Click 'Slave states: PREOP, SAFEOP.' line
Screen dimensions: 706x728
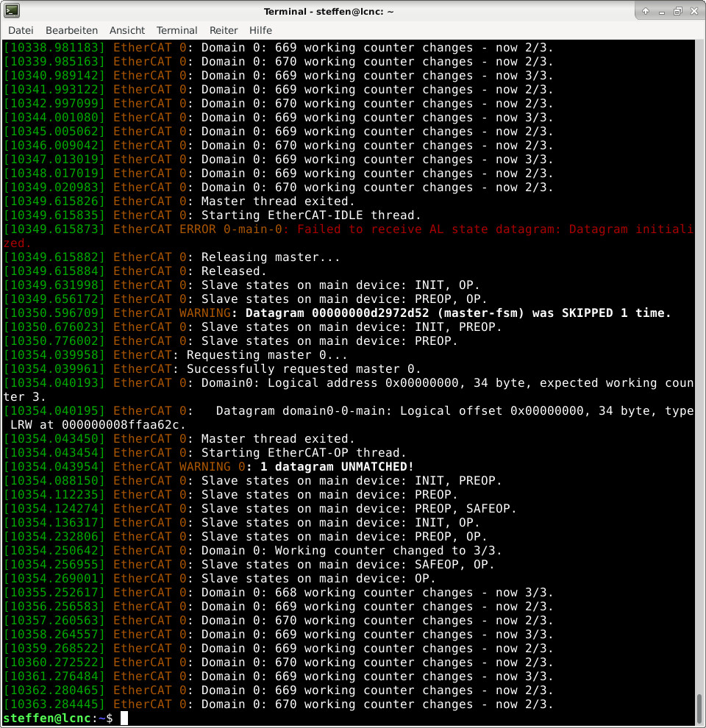click(x=260, y=508)
